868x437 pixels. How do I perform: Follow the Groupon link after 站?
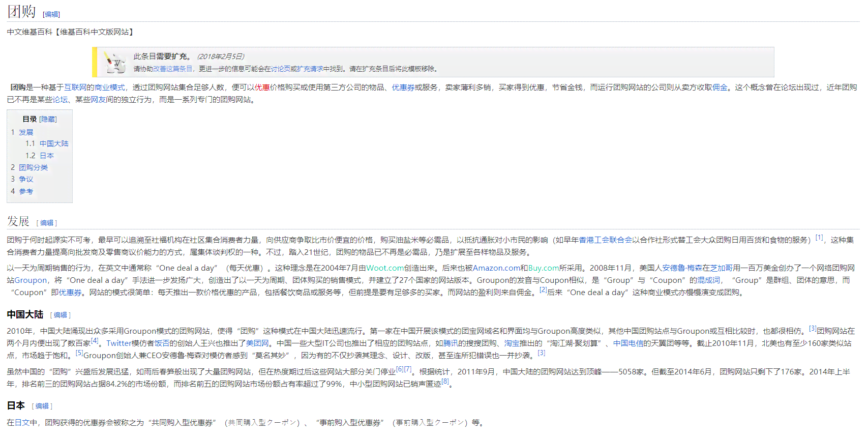click(x=31, y=280)
